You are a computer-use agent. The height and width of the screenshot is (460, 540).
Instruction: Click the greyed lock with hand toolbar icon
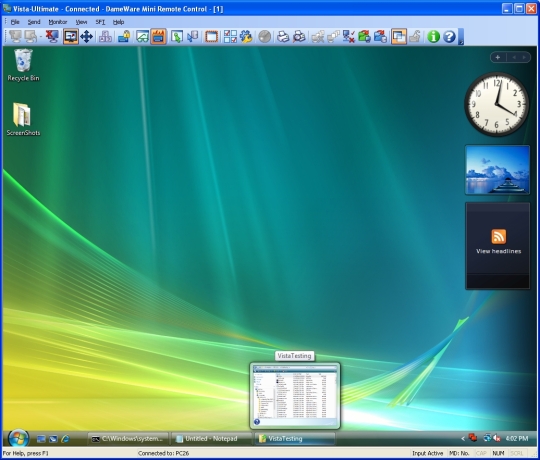coord(415,36)
